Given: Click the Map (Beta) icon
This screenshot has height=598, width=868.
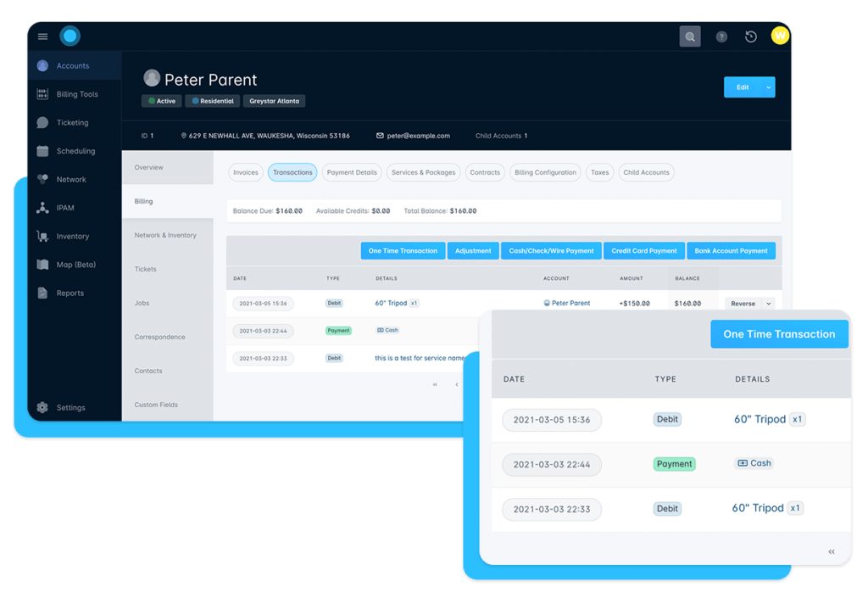Looking at the screenshot, I should [42, 264].
